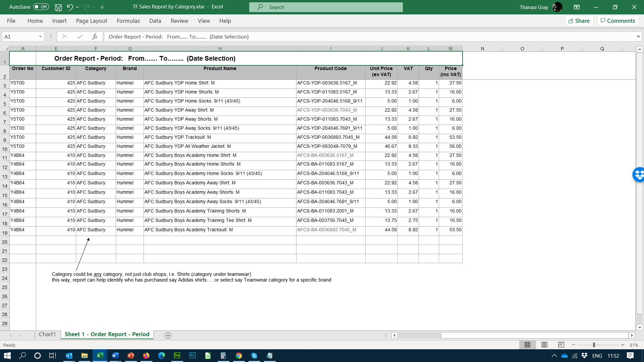Click the Search box in title bar

pos(326,7)
